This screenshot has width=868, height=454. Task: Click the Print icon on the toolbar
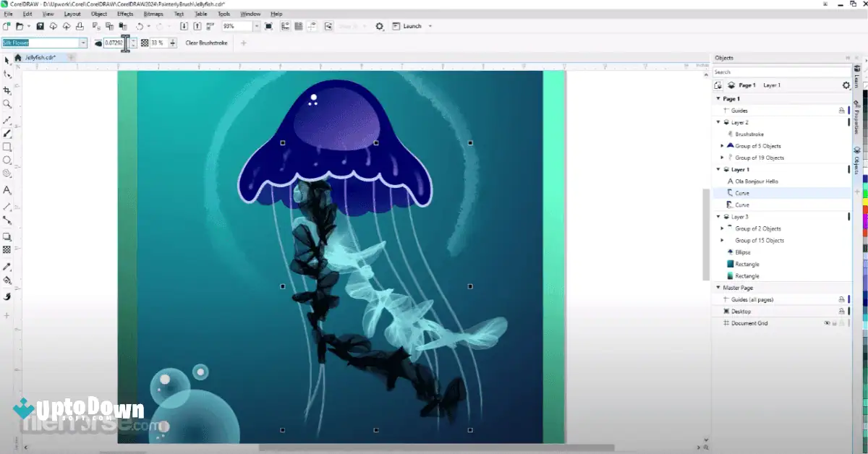pyautogui.click(x=79, y=26)
